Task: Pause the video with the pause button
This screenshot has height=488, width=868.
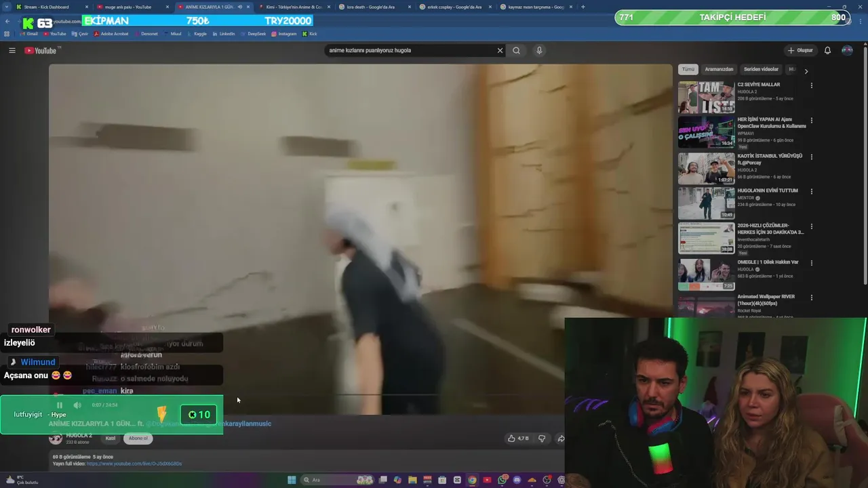Action: (59, 405)
